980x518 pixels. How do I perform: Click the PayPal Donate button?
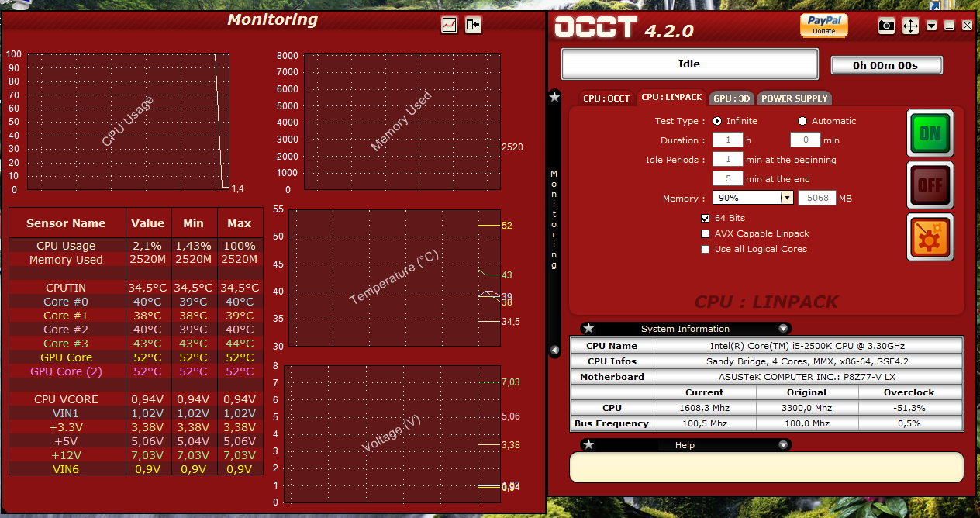824,26
